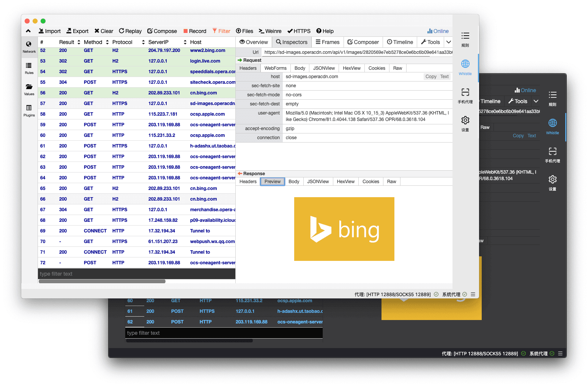Click the Replay button in toolbar
588x386 pixels.
click(x=130, y=31)
